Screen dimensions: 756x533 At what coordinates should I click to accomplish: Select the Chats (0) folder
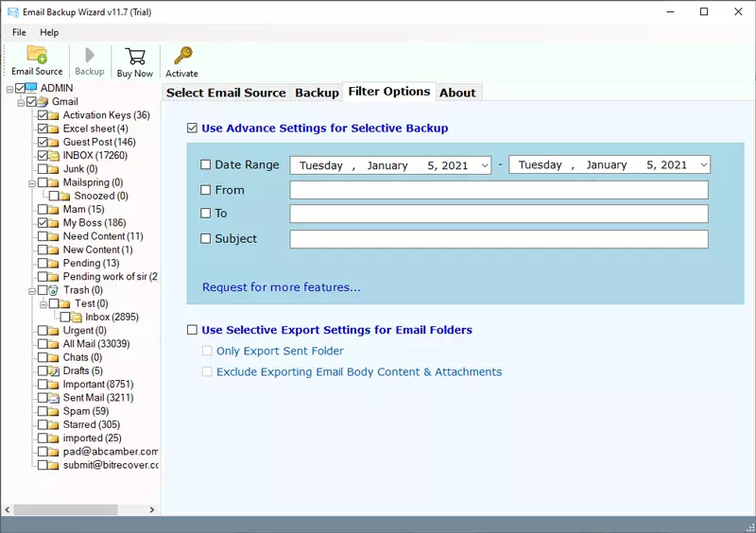point(82,357)
